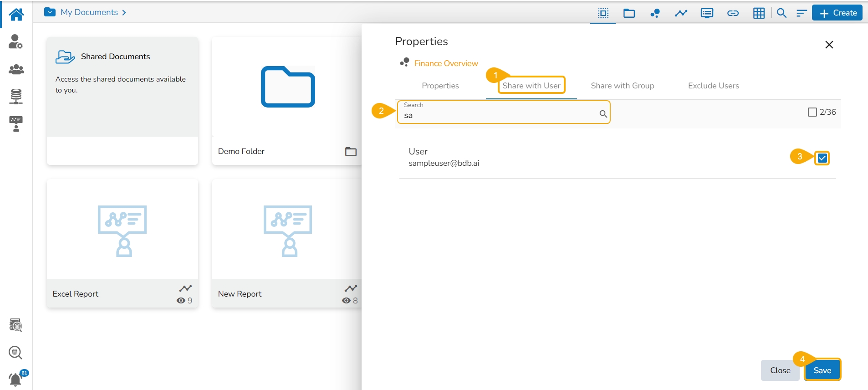868x390 pixels.
Task: Go to the home icon in sidebar
Action: click(x=16, y=14)
